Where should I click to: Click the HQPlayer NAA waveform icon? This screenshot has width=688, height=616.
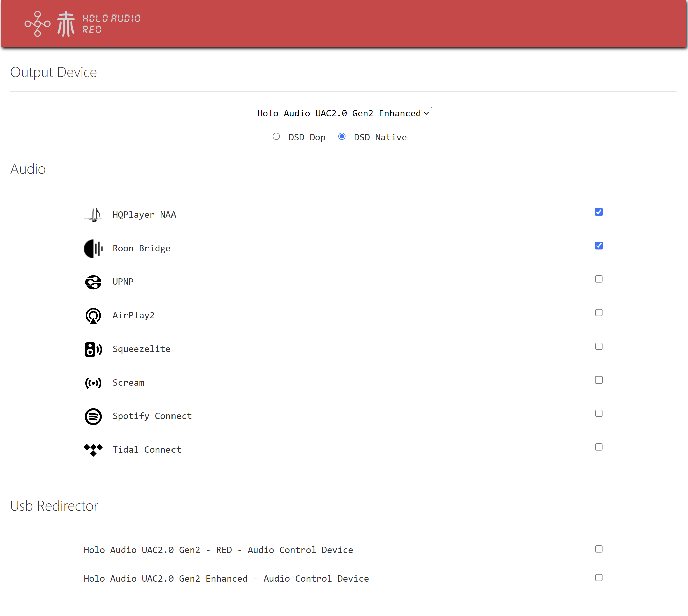93,215
